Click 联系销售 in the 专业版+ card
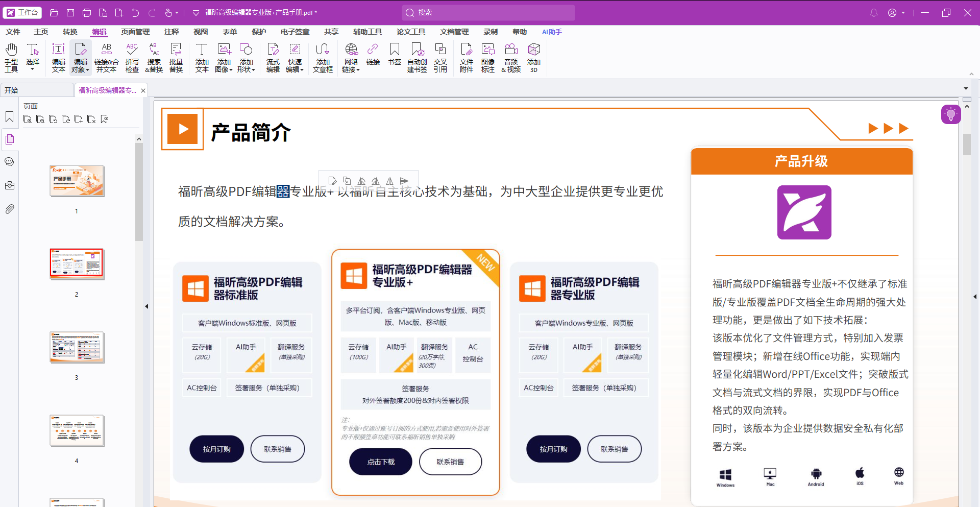980x507 pixels. (450, 462)
